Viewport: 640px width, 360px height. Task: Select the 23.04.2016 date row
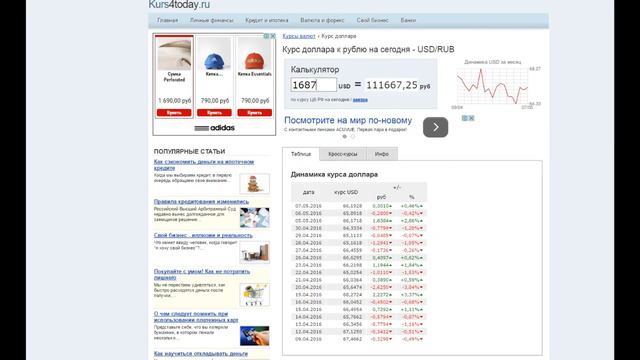coord(359,265)
